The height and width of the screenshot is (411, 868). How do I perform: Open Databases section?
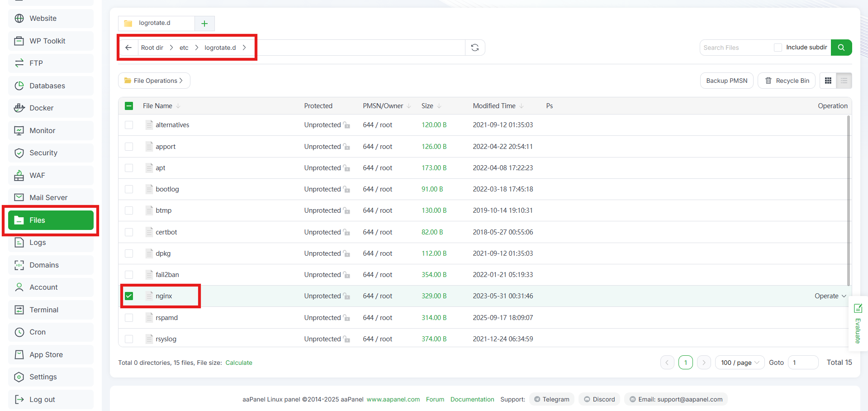(x=51, y=86)
